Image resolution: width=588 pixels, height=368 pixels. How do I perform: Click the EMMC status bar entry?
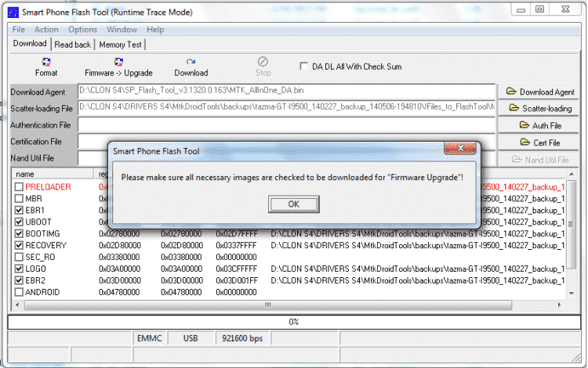point(149,338)
